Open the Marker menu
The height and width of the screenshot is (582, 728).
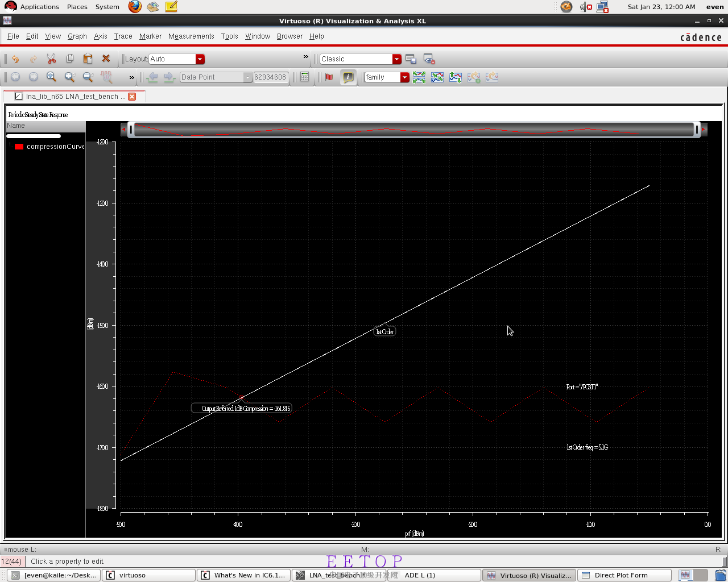click(150, 36)
